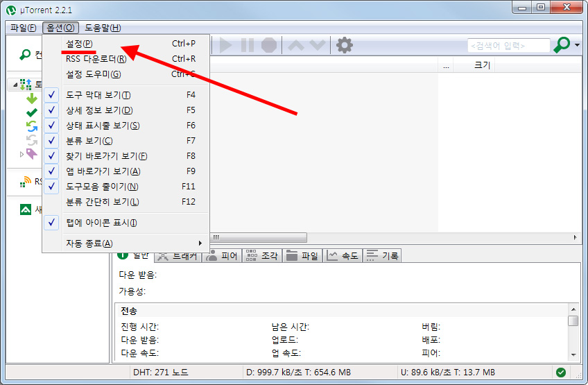Toggle 앱 바로가기 보기(A) option

[x=126, y=171]
